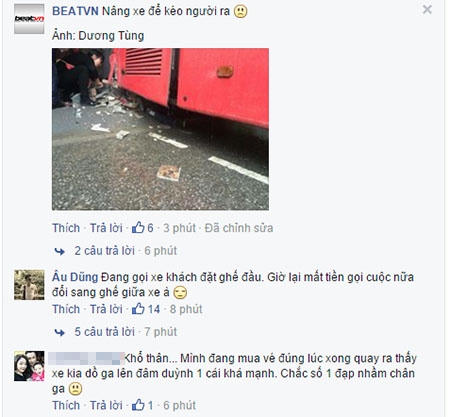450x417 pixels.
Task: Expand 5 câu trả lời replies
Action: point(105,332)
